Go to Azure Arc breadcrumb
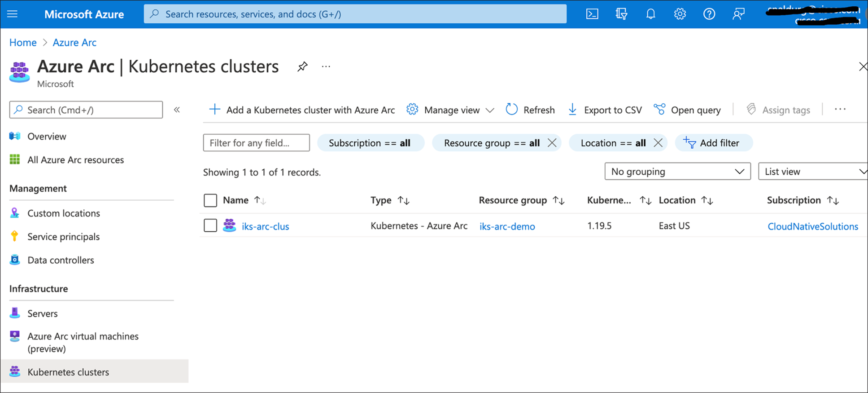 pyautogui.click(x=74, y=42)
